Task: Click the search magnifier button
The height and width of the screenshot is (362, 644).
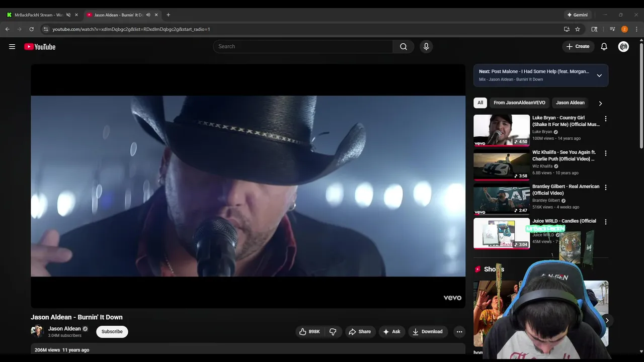Action: tap(404, 47)
